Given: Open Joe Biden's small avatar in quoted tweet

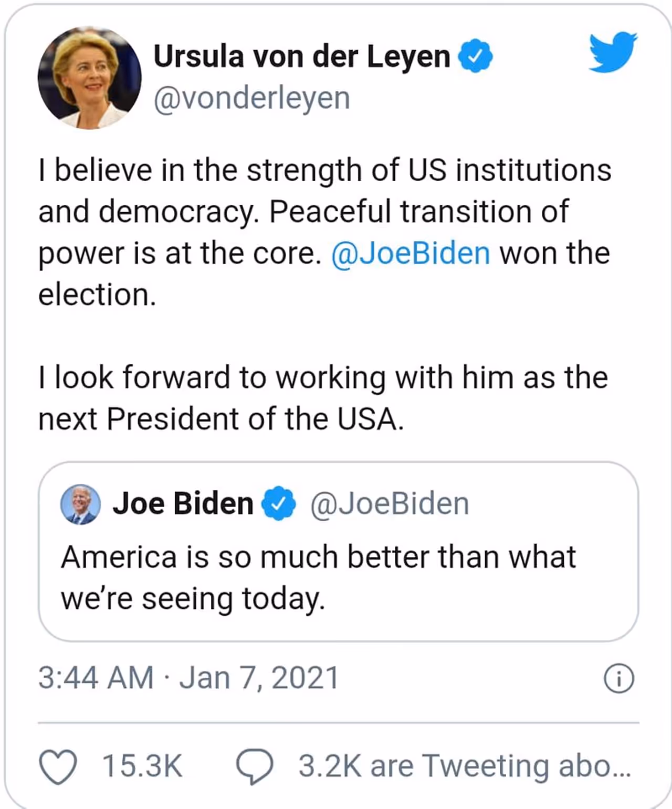Looking at the screenshot, I should pyautogui.click(x=80, y=504).
